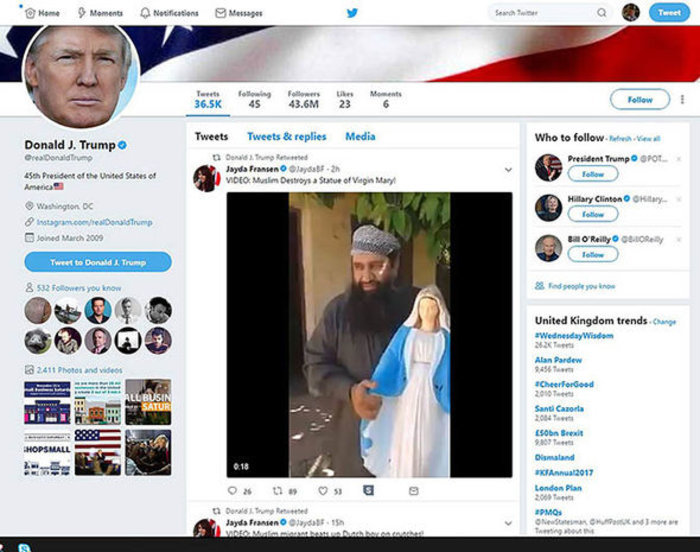Viewport: 700px width, 552px height.
Task: Open the #WednesdayWisdom trend
Action: [574, 335]
